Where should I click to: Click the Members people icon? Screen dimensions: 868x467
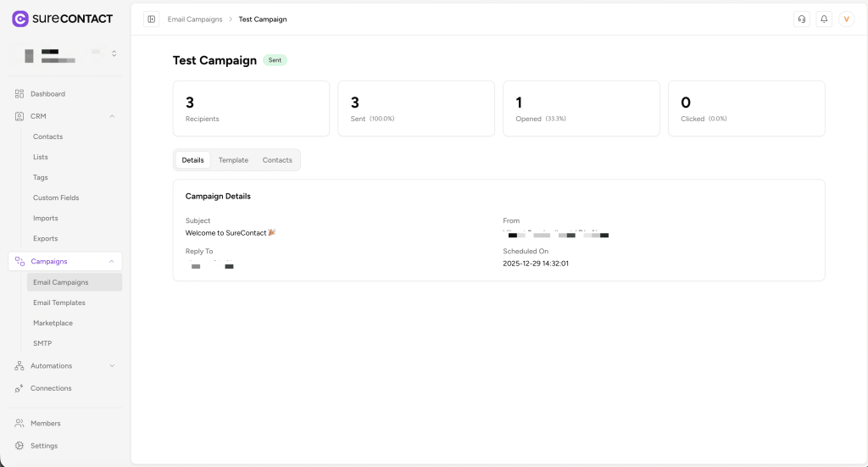(19, 423)
